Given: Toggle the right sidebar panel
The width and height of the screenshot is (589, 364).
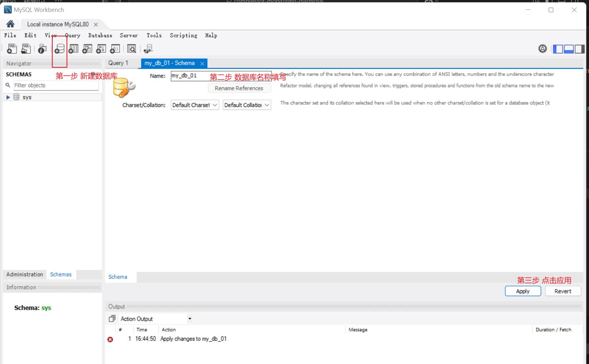Looking at the screenshot, I should pyautogui.click(x=579, y=49).
